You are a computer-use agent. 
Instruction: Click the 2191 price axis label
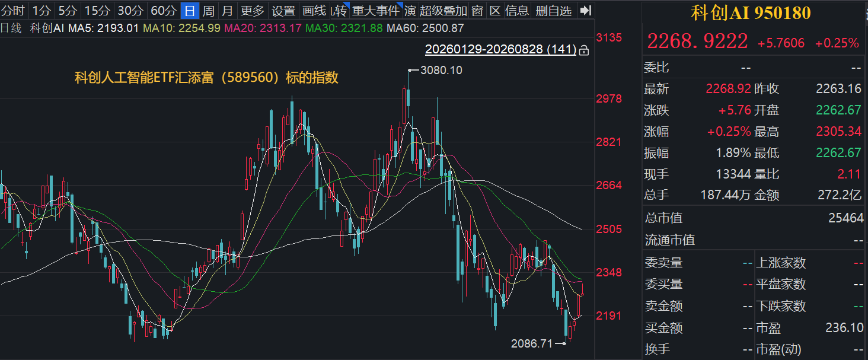(609, 316)
